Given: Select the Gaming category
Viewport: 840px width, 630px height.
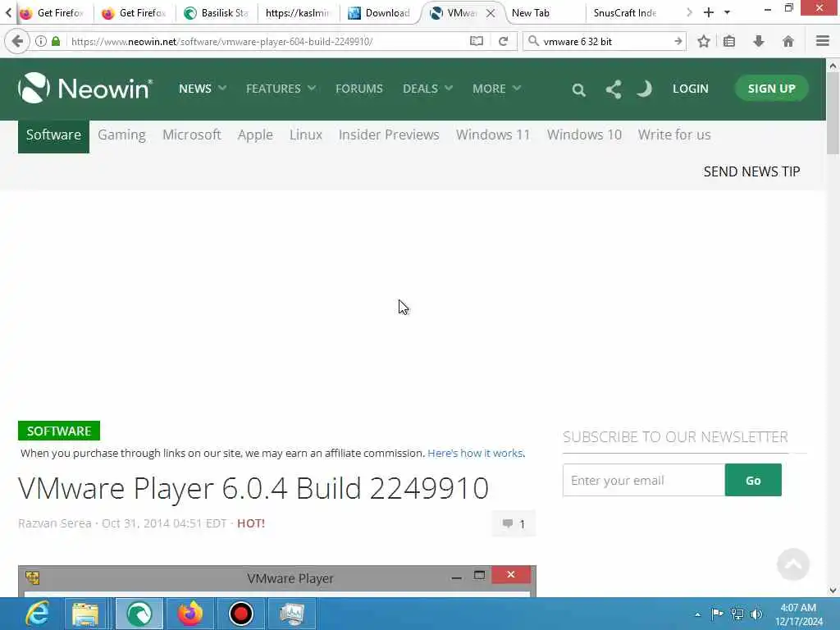Looking at the screenshot, I should (121, 135).
